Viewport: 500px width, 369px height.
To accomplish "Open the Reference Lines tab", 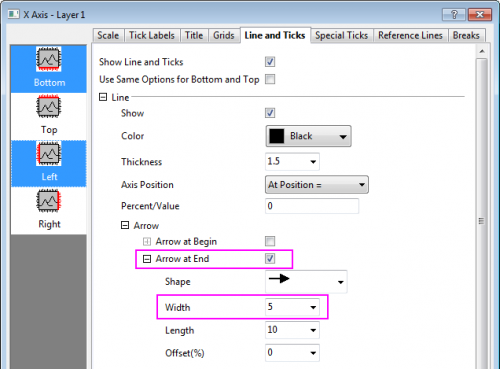I will click(410, 35).
